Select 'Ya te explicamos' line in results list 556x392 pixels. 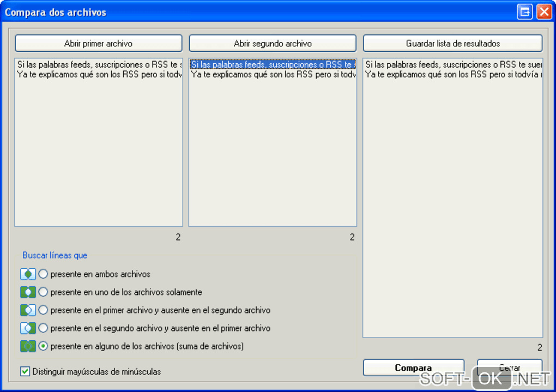click(453, 75)
